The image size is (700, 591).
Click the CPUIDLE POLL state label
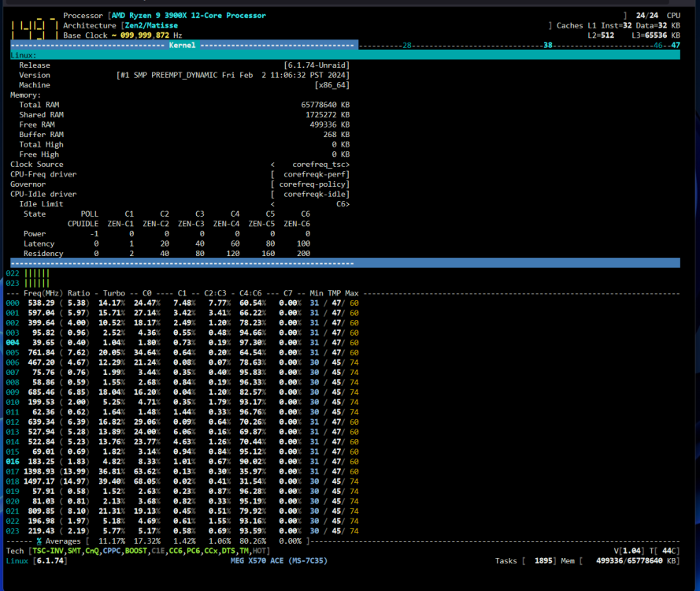coord(83,224)
